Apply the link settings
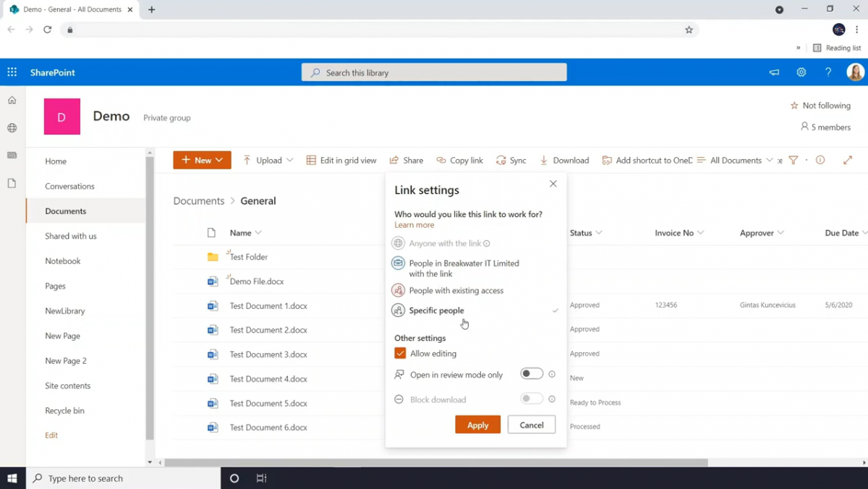This screenshot has width=868, height=489. click(x=477, y=425)
